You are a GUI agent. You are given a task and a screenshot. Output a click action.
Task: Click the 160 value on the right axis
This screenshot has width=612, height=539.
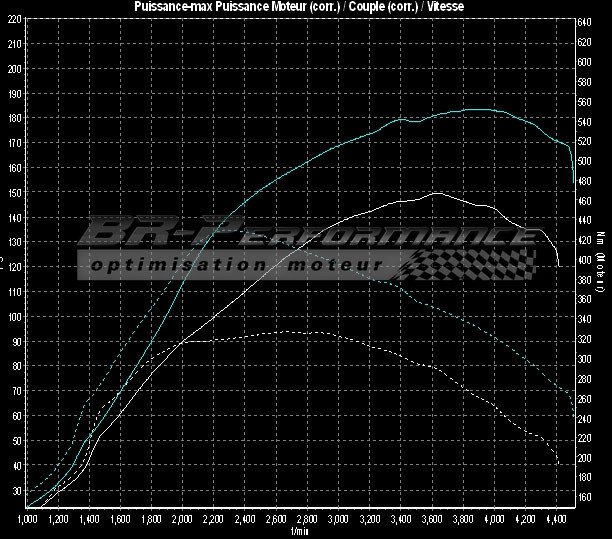click(x=585, y=497)
